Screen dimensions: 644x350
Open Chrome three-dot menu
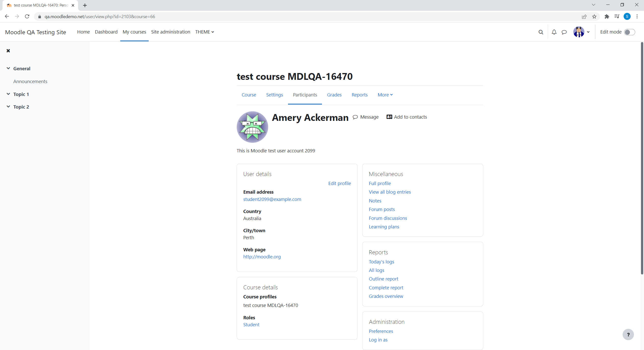coord(637,16)
